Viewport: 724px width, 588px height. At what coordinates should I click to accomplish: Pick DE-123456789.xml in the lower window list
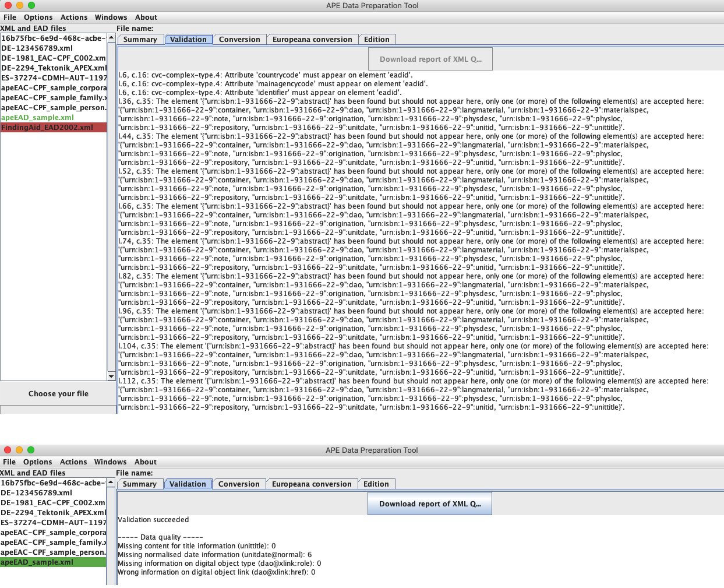click(x=37, y=493)
